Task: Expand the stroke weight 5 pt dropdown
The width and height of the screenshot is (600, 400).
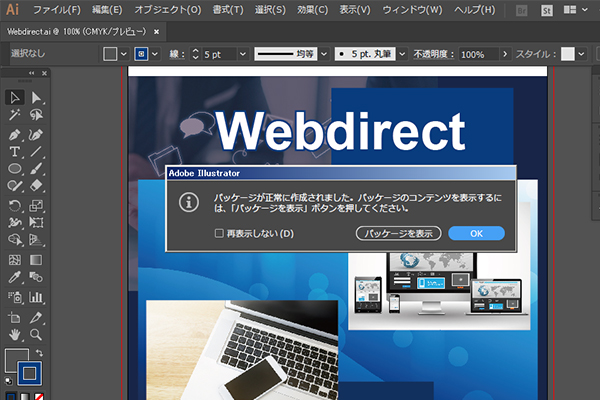Action: click(x=243, y=54)
